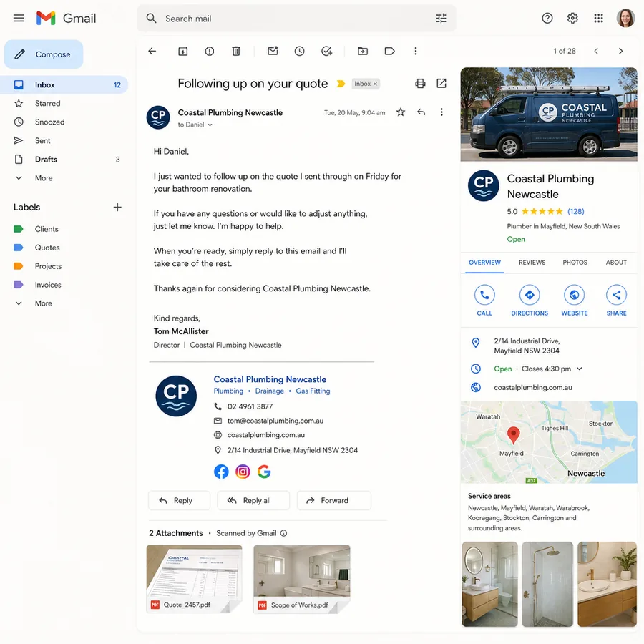Viewport: 644px width, 644px height.
Task: Open the Quotes blue label
Action: pos(47,248)
